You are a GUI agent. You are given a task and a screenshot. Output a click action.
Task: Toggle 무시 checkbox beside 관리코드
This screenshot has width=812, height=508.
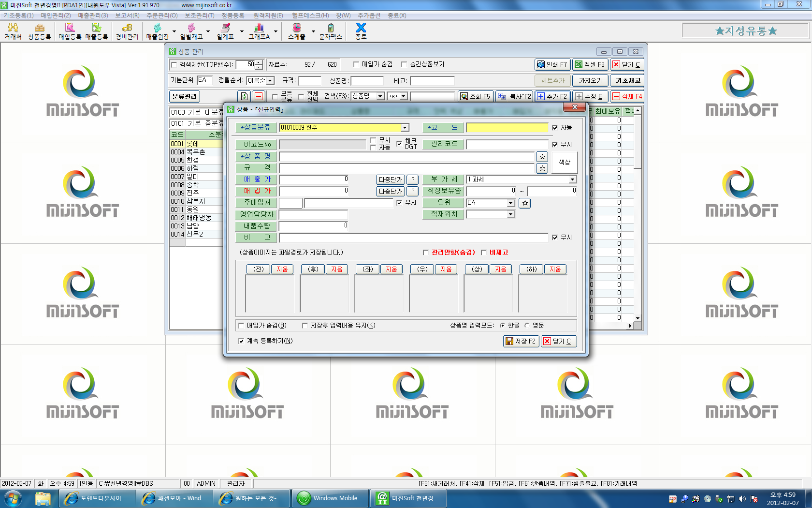click(x=555, y=145)
